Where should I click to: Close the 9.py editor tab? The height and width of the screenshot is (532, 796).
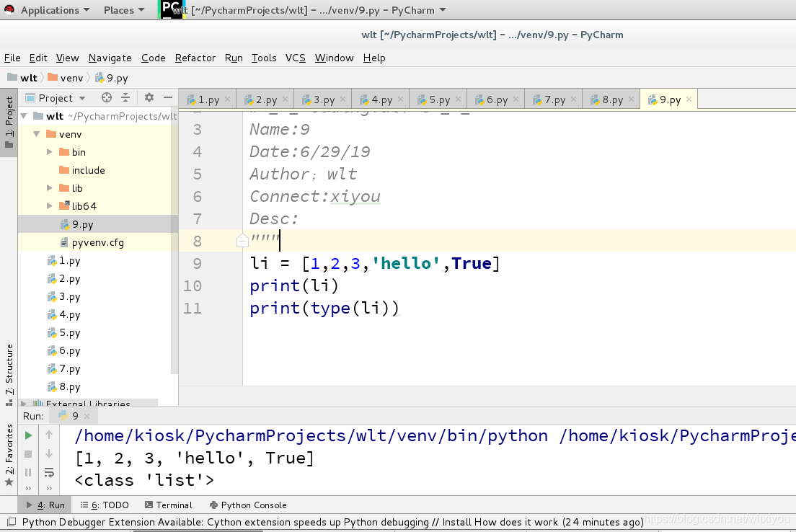(689, 99)
